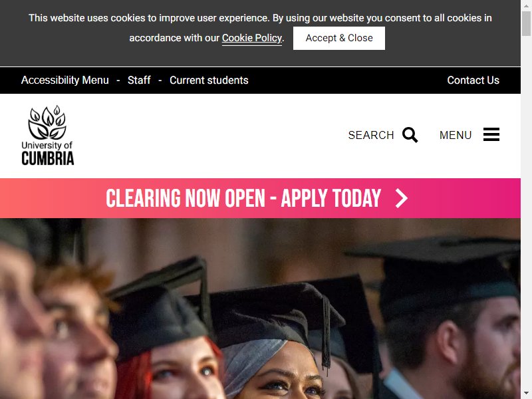Screen dimensions: 532x399
Task: Open the Contact Us page
Action: click(473, 80)
